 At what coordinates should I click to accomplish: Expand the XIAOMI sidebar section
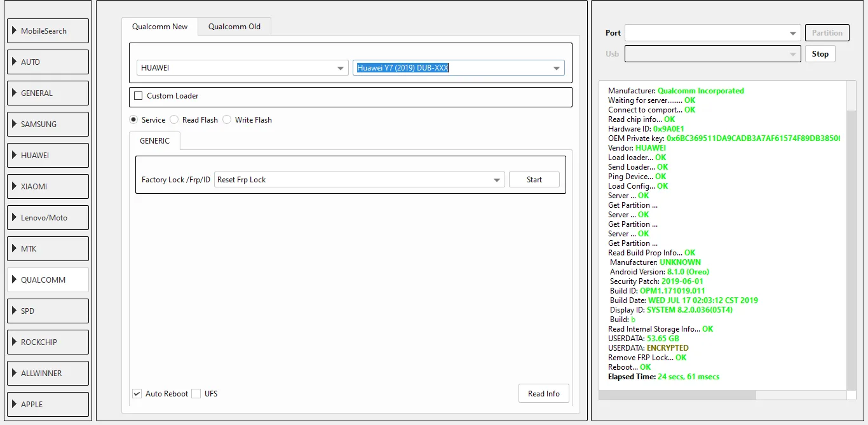[x=48, y=187]
